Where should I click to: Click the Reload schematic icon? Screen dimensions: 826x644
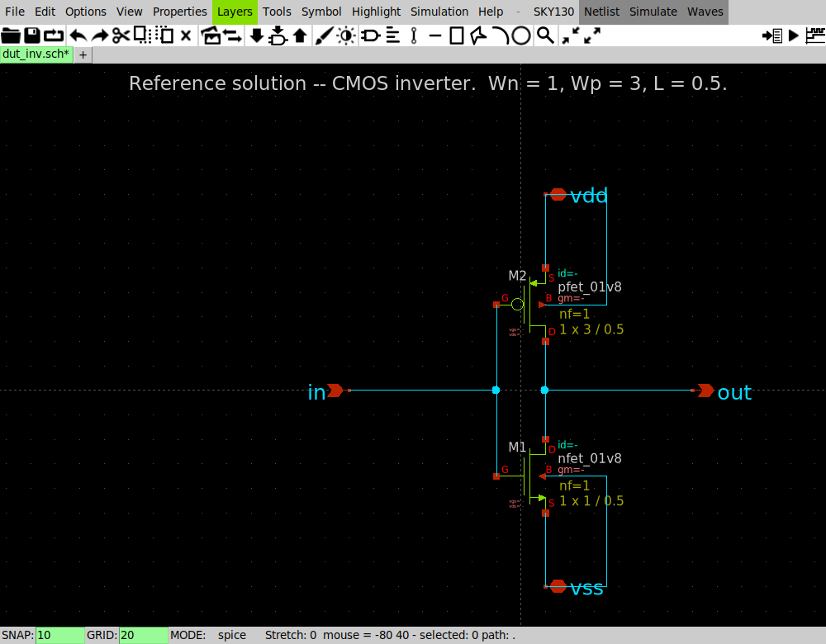point(53,36)
